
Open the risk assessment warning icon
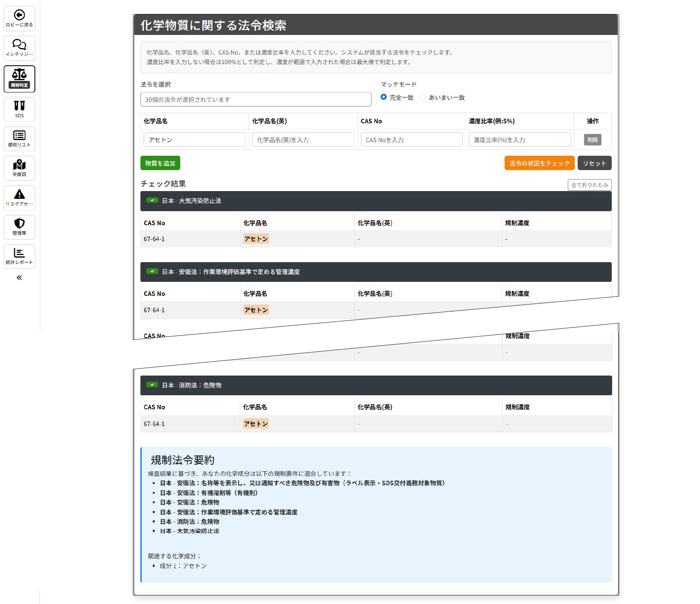[x=19, y=194]
